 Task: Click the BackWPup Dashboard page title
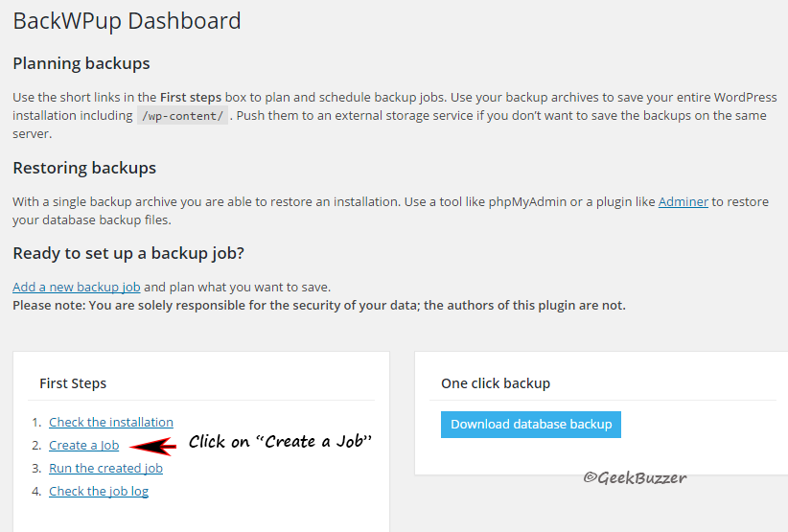point(127,21)
